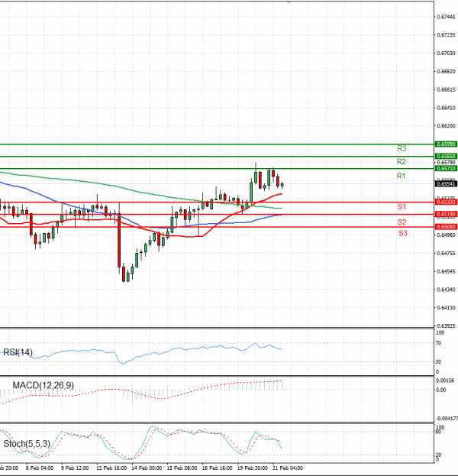Select the MACD(12,26,9) indicator label
The width and height of the screenshot is (458, 476).
coord(44,385)
